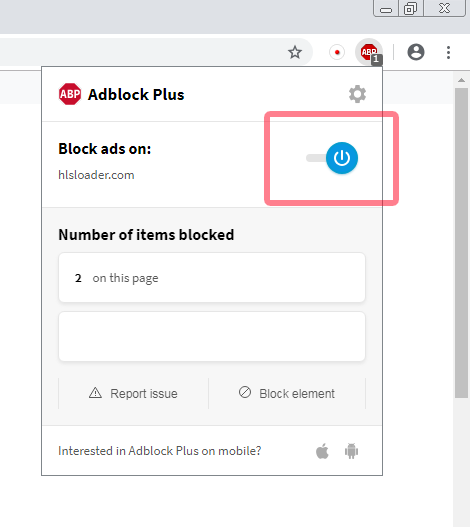Open the Chrome profile avatar

[416, 52]
